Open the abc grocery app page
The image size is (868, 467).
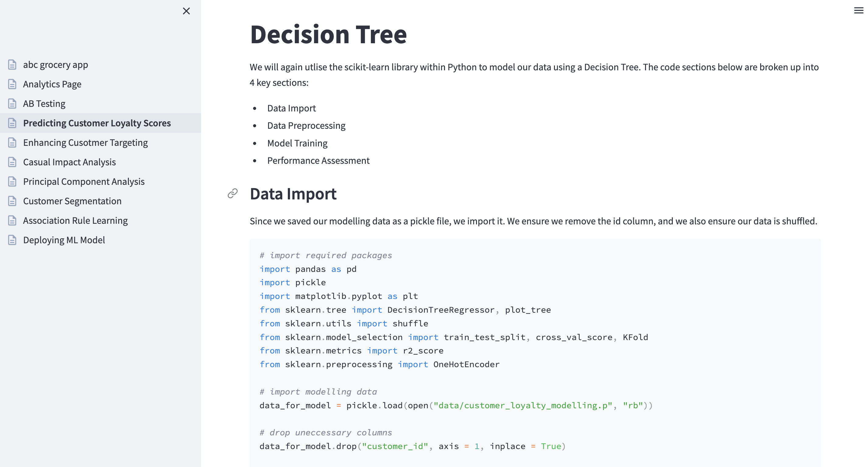click(56, 65)
